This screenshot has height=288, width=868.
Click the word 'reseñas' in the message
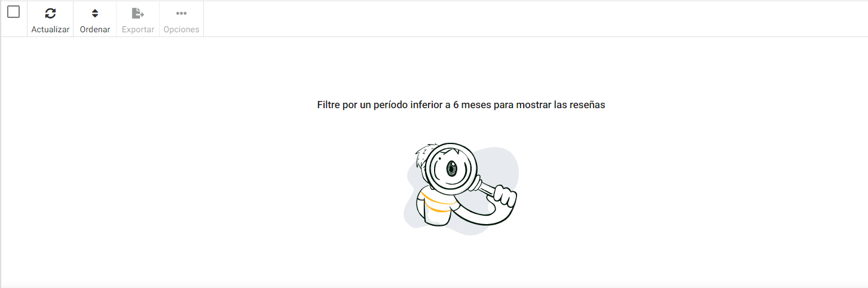point(586,105)
